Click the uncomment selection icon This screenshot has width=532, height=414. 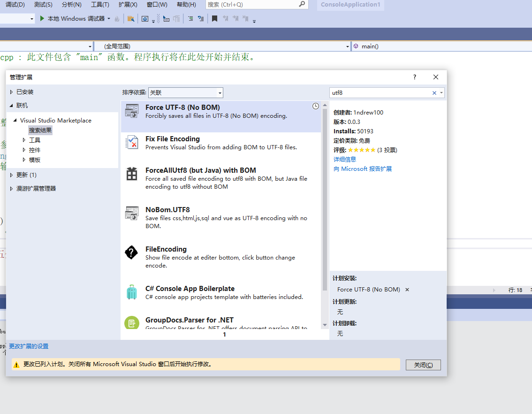pyautogui.click(x=201, y=19)
